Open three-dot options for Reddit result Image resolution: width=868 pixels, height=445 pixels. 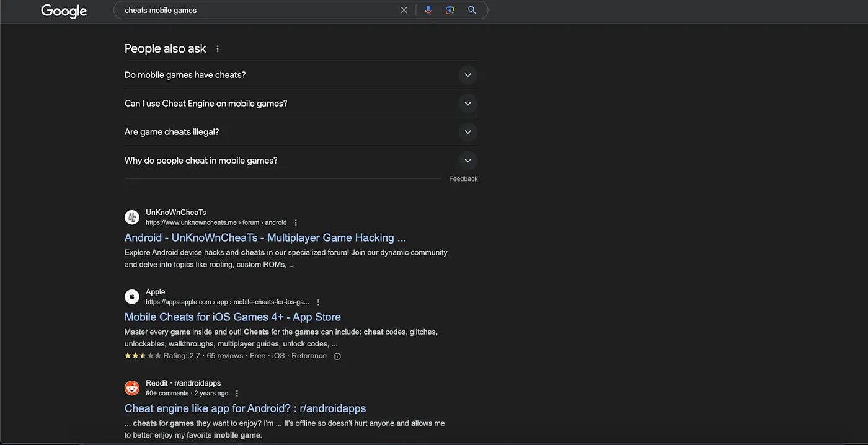pyautogui.click(x=237, y=393)
